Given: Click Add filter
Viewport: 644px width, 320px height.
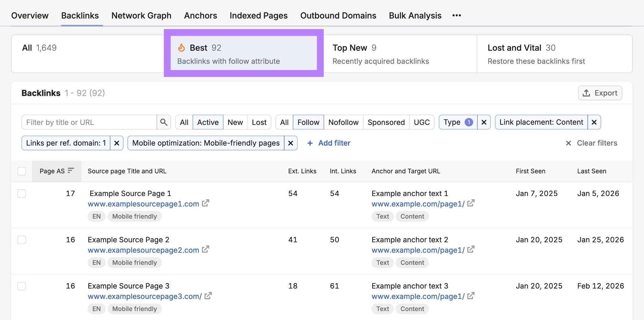Looking at the screenshot, I should coord(329,143).
